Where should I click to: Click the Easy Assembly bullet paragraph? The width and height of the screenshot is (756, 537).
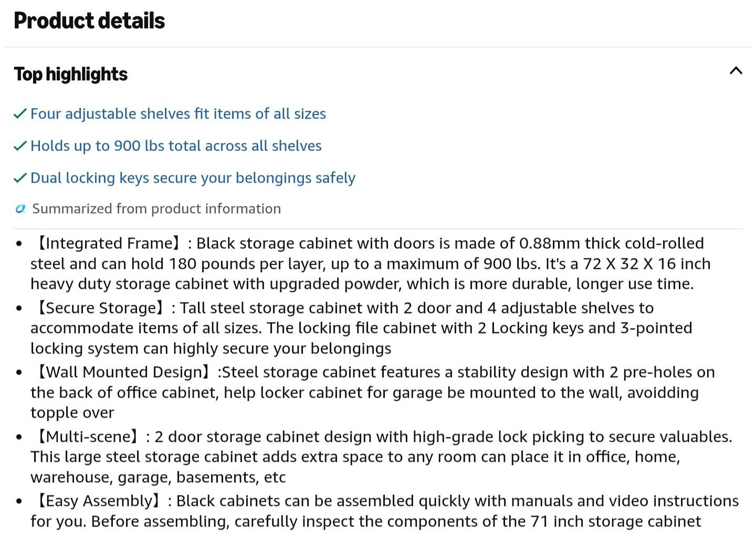pos(385,511)
